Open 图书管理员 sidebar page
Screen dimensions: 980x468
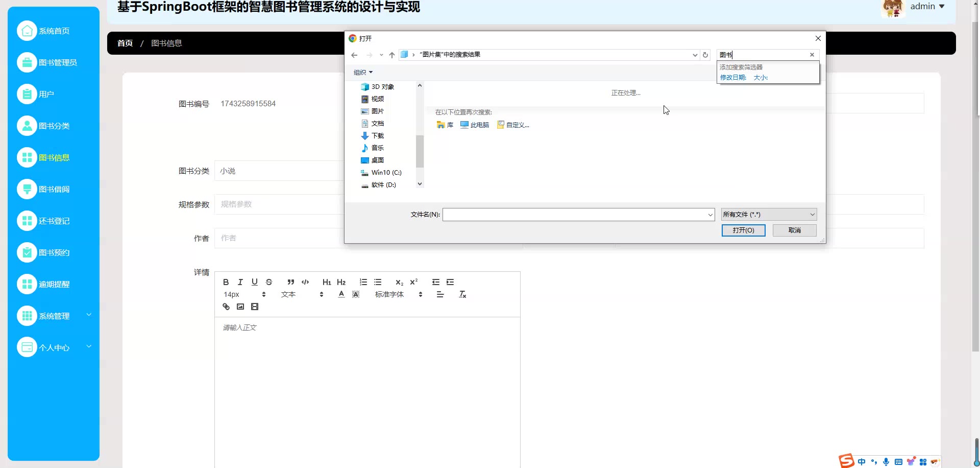(54, 62)
